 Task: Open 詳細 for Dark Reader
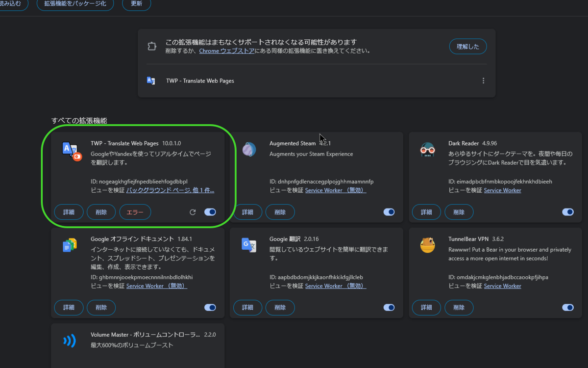point(427,212)
